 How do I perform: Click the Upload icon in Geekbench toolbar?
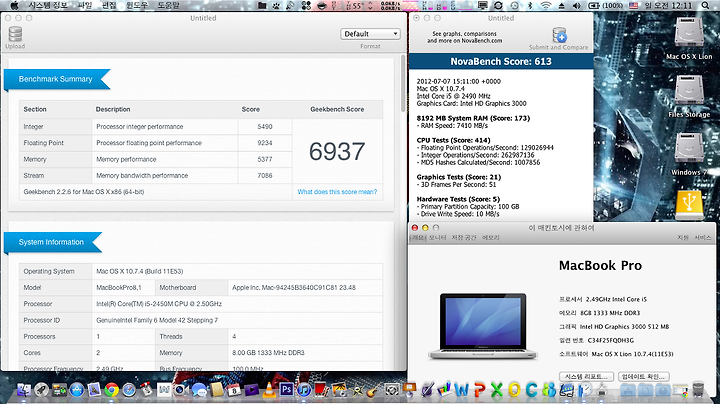(x=15, y=35)
